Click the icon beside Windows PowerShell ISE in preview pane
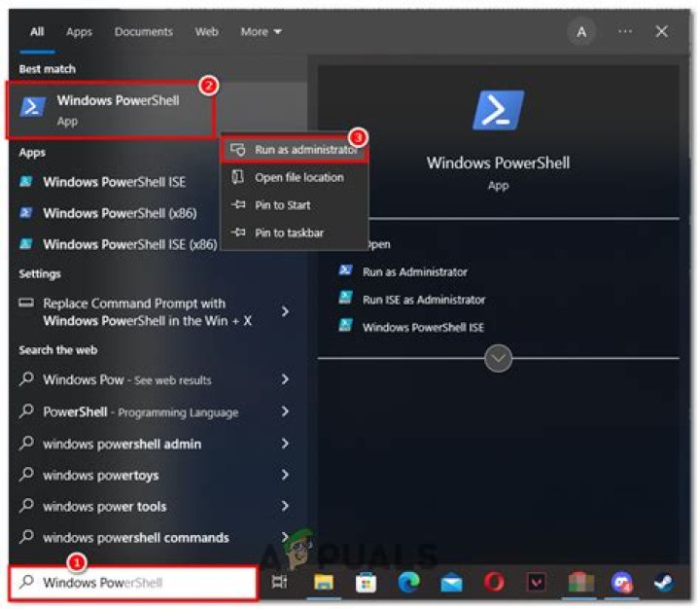Image resolution: width=700 pixels, height=609 pixels. (x=345, y=326)
